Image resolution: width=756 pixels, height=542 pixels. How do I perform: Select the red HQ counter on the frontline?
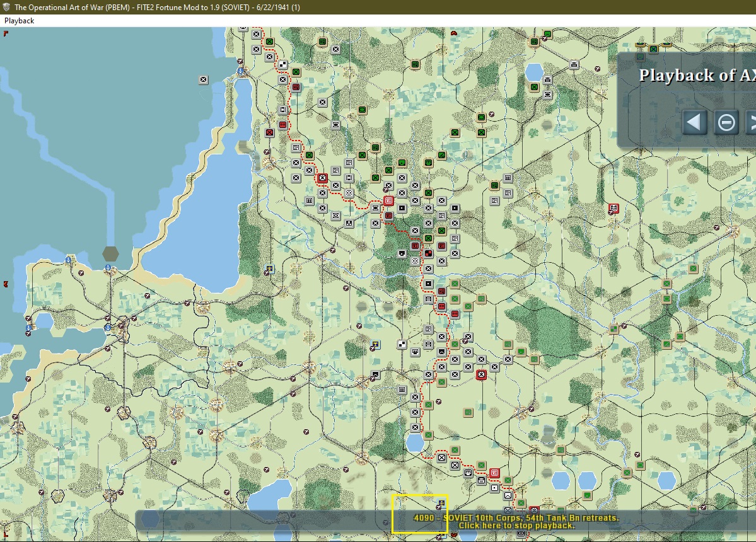(x=441, y=291)
